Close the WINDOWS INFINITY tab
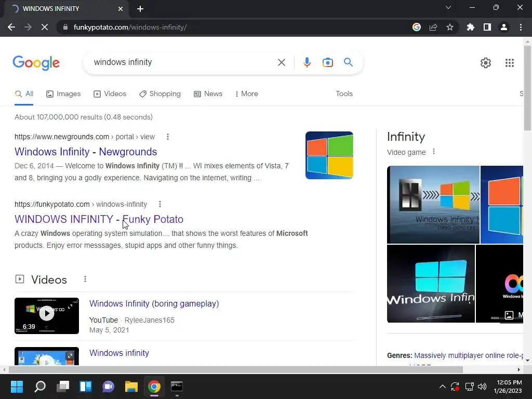The width and height of the screenshot is (532, 399). (x=121, y=9)
